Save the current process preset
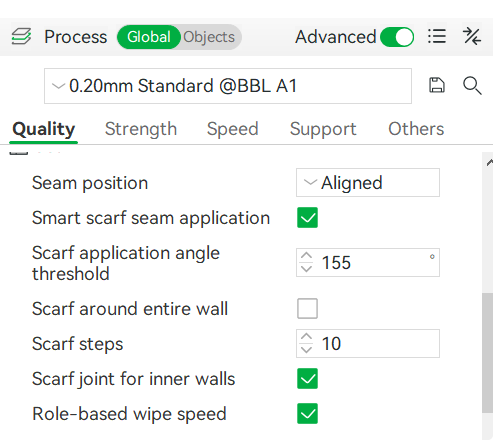The width and height of the screenshot is (493, 440). coord(437,85)
